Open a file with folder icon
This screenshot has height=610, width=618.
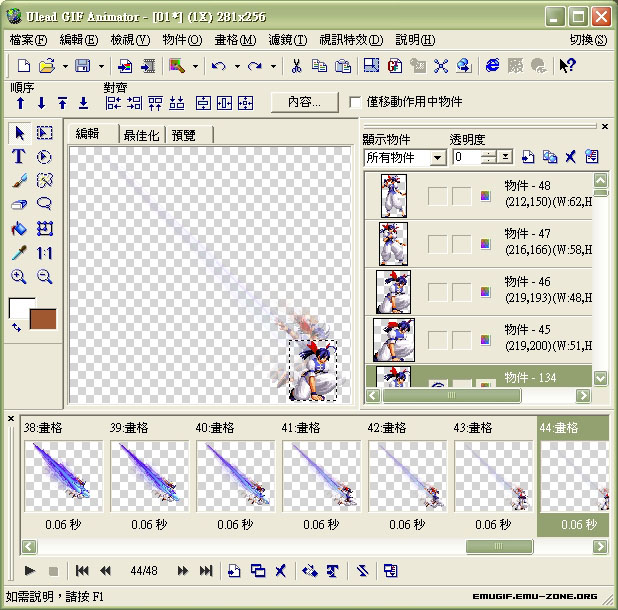pos(47,65)
